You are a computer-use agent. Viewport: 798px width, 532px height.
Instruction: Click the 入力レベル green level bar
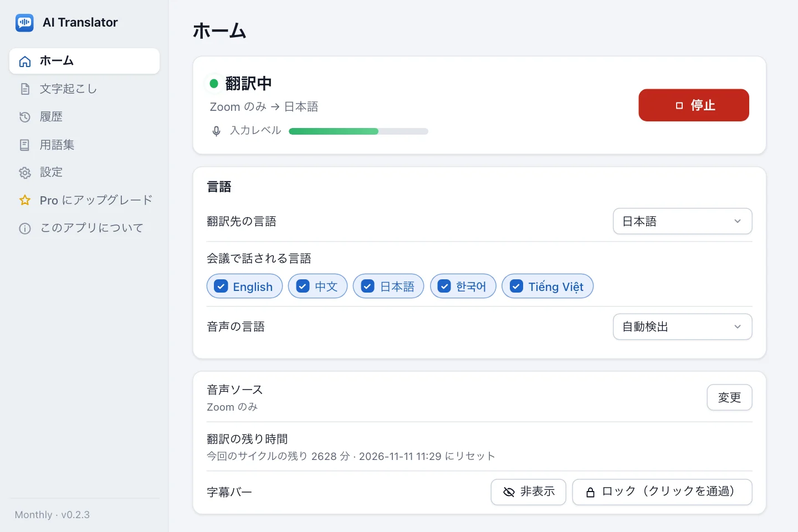click(x=359, y=131)
